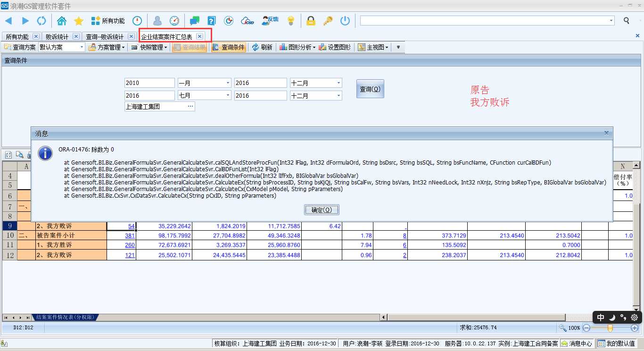Open the link 54 in 我方败诉 row
The width and height of the screenshot is (644, 351).
[132, 226]
